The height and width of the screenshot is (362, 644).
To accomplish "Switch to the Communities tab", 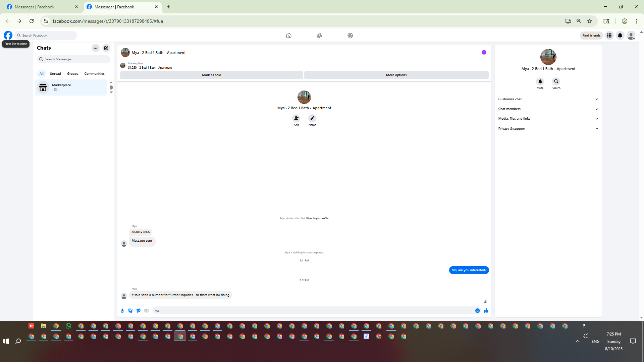I will (94, 74).
